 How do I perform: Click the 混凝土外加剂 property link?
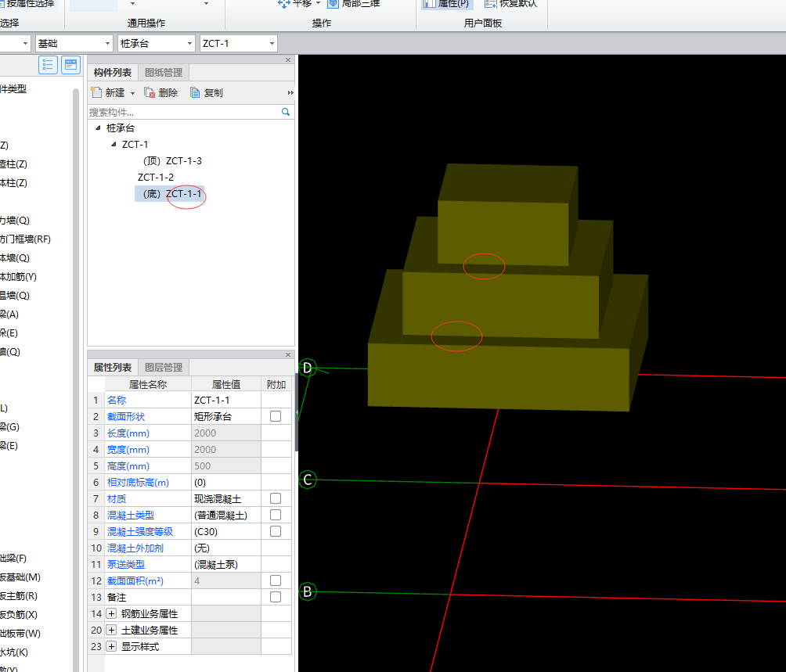coord(135,548)
